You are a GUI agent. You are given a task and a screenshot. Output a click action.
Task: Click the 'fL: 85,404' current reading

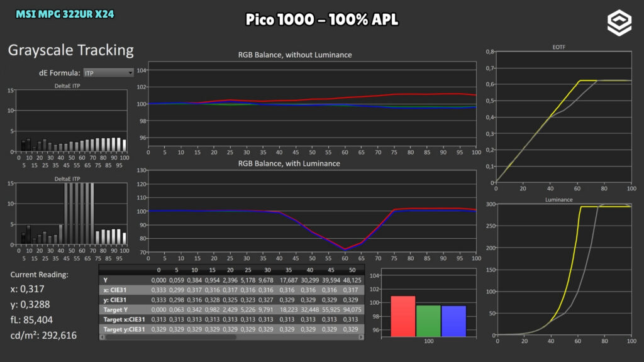31,320
